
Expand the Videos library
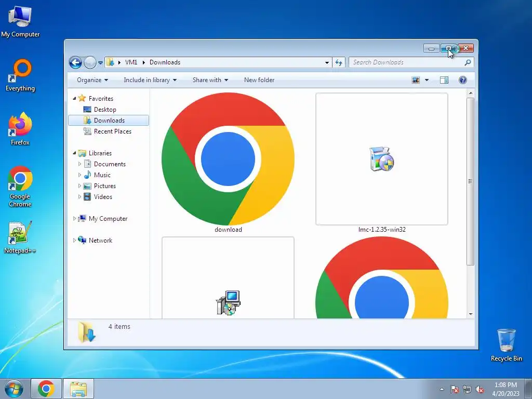(x=79, y=197)
